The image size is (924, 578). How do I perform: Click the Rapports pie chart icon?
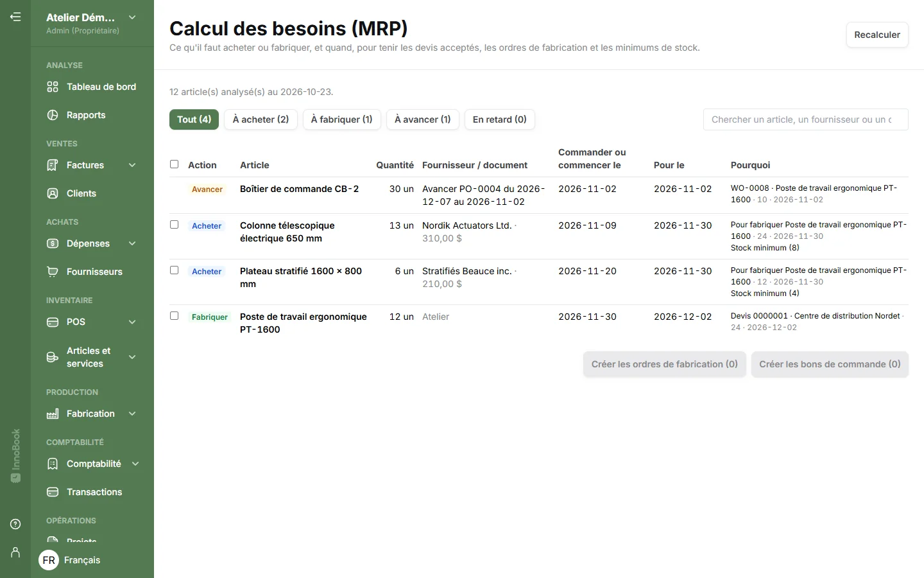point(53,115)
